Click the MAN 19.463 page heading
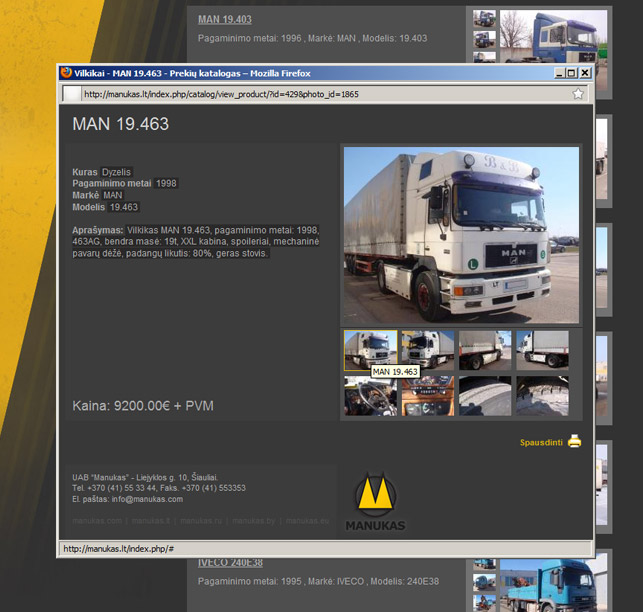The image size is (643, 612). pyautogui.click(x=121, y=124)
